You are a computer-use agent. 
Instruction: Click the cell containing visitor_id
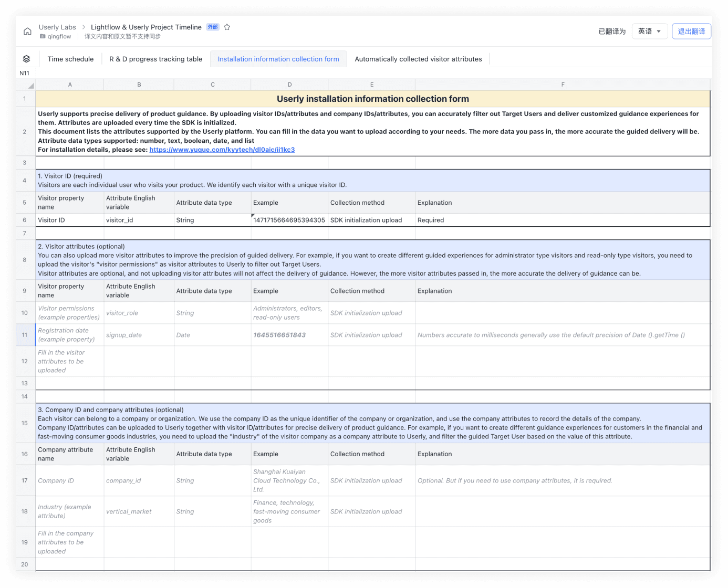[x=139, y=220]
